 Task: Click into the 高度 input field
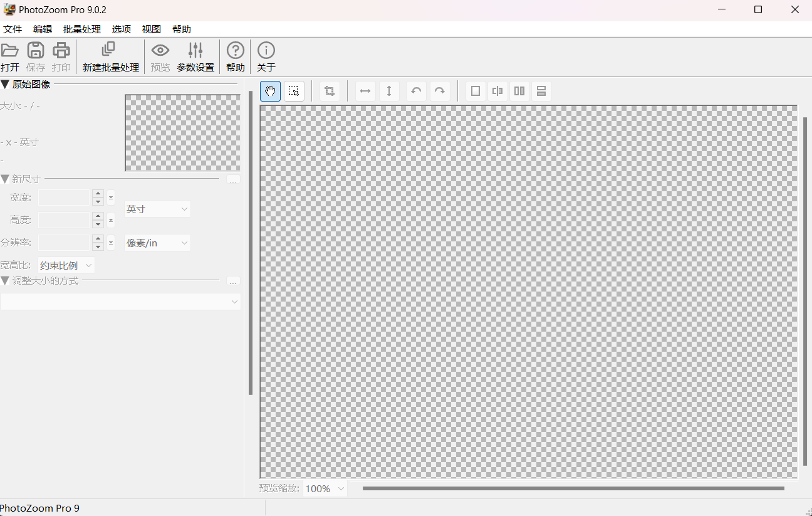pos(64,220)
